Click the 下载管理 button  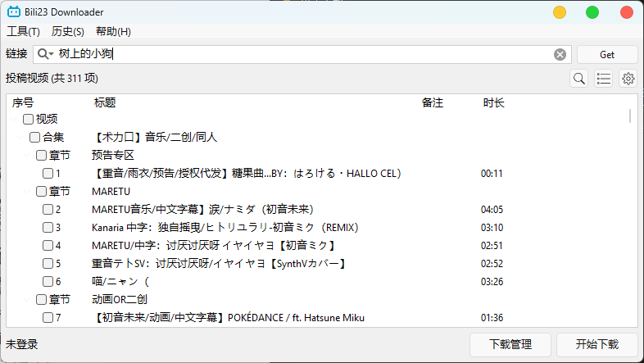(x=510, y=344)
